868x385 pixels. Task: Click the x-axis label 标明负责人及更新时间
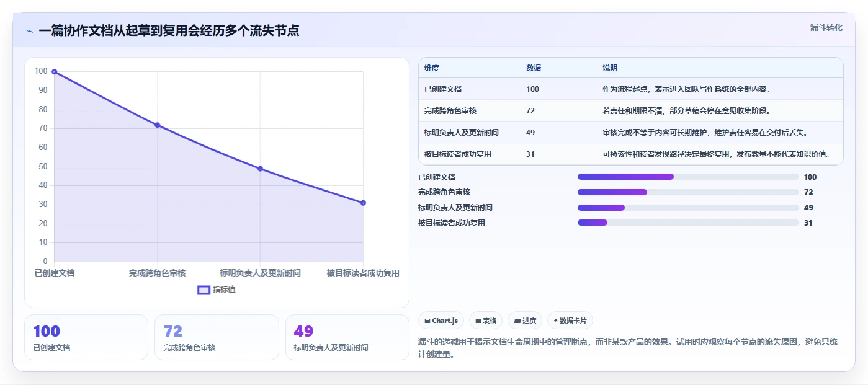pyautogui.click(x=260, y=273)
